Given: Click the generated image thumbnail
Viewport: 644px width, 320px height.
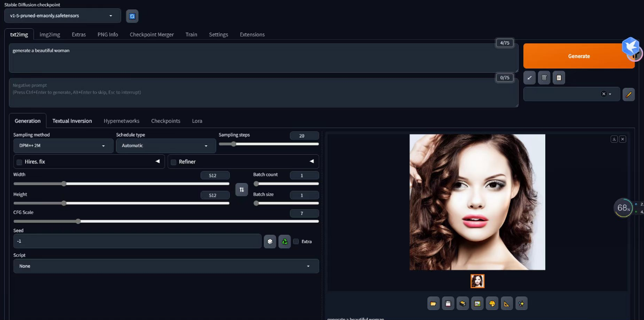Looking at the screenshot, I should point(477,281).
